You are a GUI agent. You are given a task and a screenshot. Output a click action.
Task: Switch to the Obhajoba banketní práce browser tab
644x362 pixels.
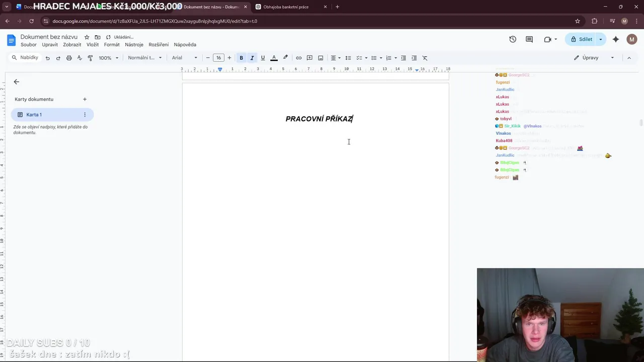(291, 7)
